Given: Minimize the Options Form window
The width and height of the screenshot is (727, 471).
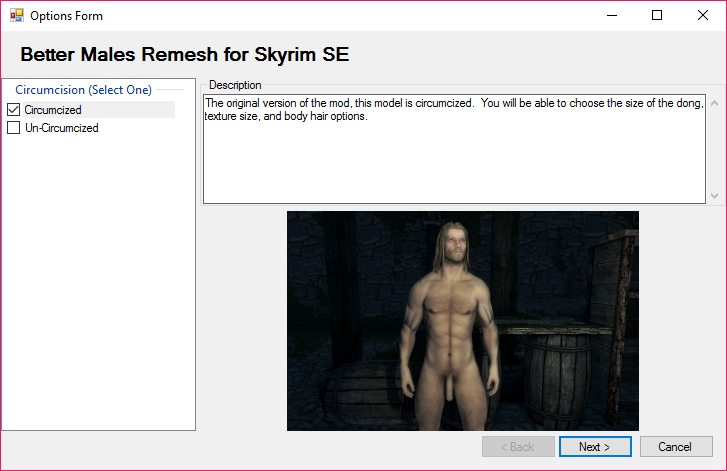Looking at the screenshot, I should coord(612,15).
